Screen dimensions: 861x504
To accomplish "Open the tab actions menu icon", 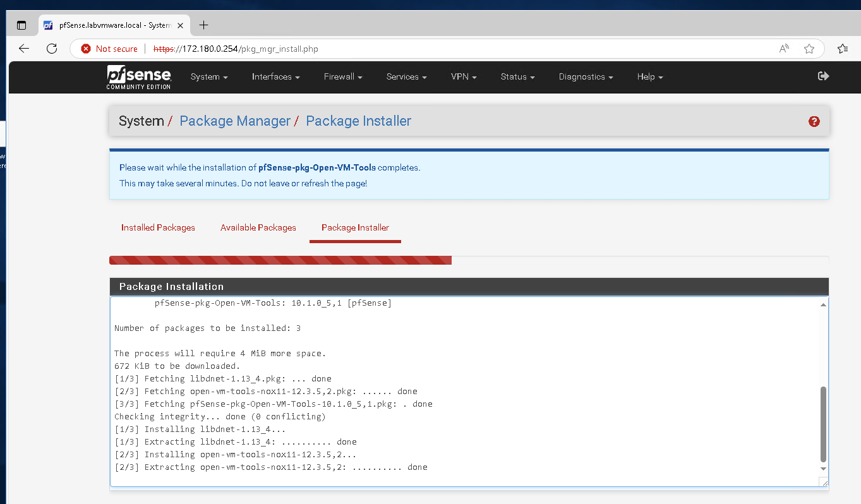I will point(21,25).
